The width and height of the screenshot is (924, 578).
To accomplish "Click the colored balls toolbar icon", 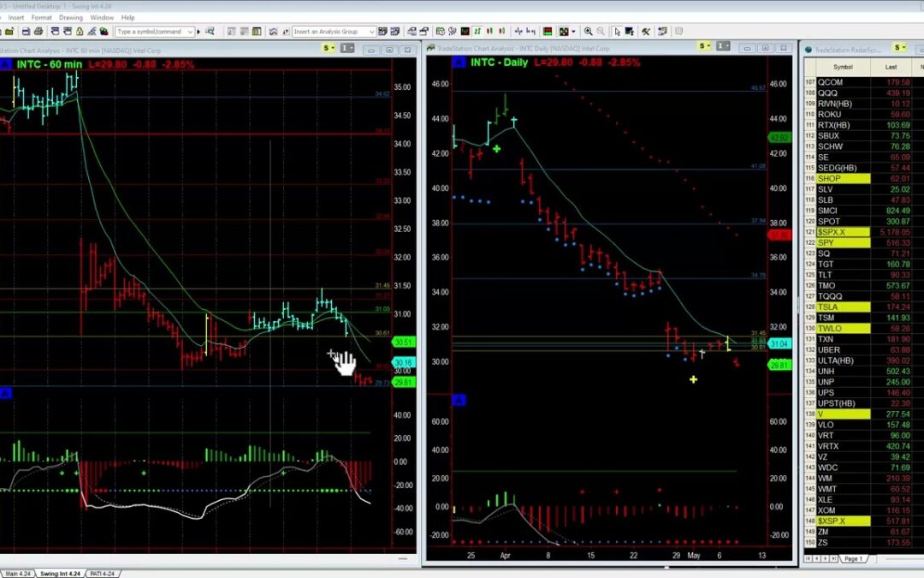I will click(104, 32).
